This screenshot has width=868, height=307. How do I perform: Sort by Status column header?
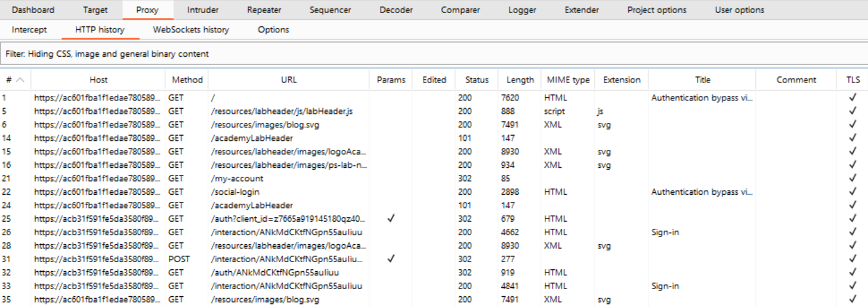click(477, 79)
